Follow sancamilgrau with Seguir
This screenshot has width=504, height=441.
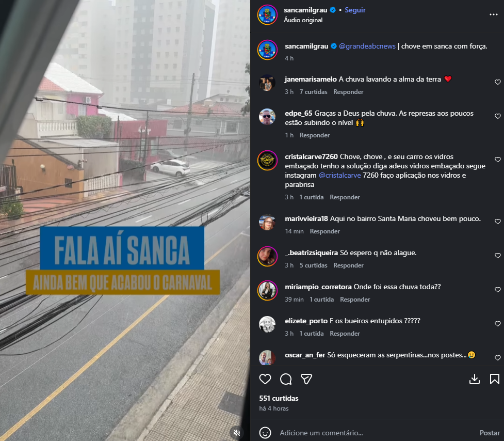tap(355, 10)
